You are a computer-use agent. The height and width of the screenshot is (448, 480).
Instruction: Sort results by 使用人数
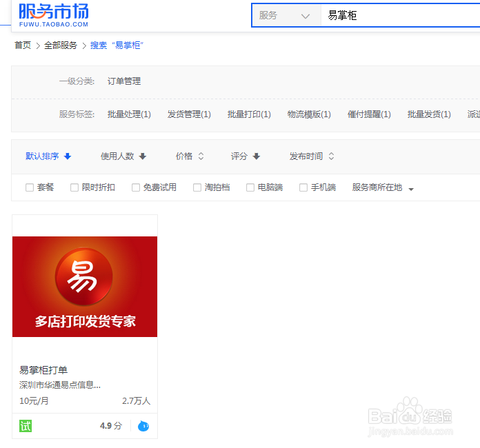pyautogui.click(x=117, y=156)
